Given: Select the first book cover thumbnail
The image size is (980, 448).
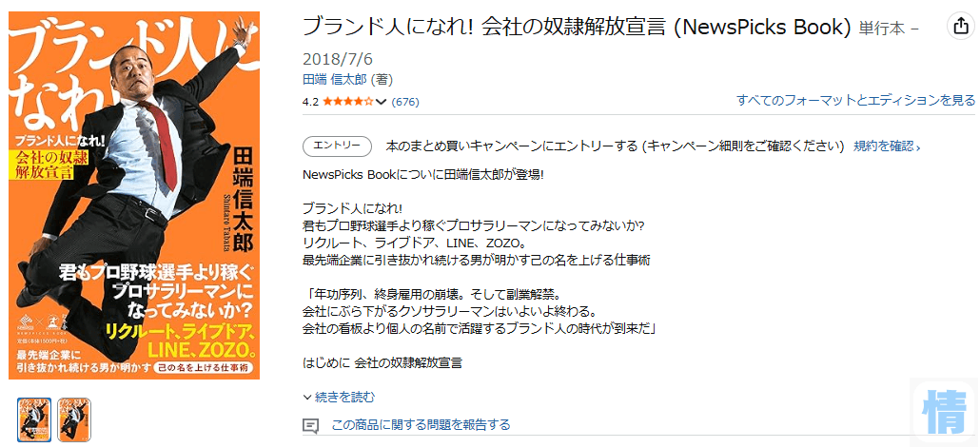Looking at the screenshot, I should pyautogui.click(x=34, y=419).
